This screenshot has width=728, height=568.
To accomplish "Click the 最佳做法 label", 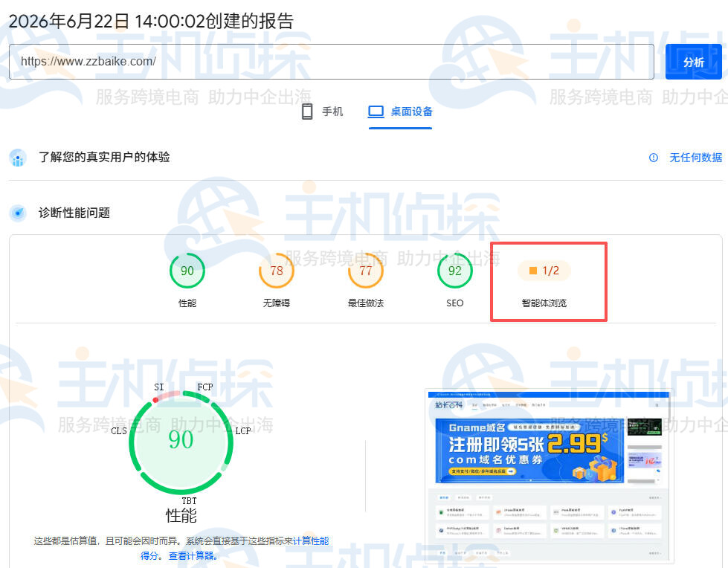I will click(x=365, y=303).
